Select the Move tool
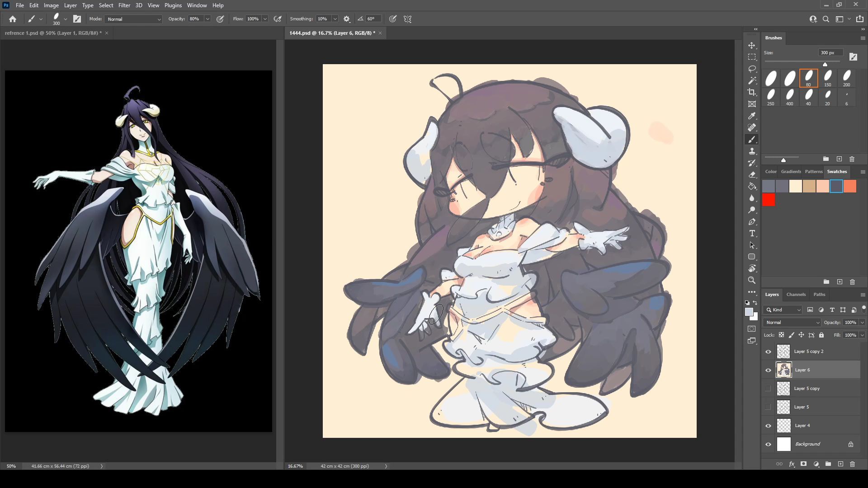 (752, 46)
